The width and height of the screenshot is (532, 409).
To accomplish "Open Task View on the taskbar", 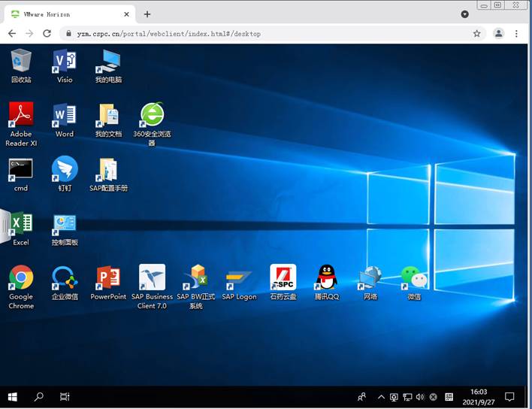I will pyautogui.click(x=65, y=397).
